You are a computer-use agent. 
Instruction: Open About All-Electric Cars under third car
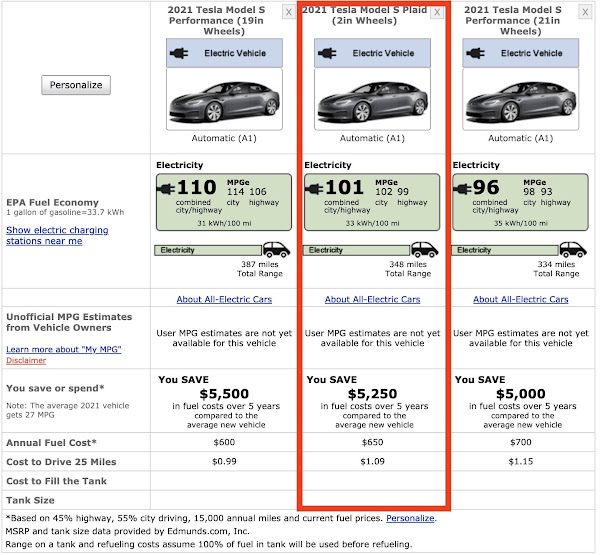point(521,299)
